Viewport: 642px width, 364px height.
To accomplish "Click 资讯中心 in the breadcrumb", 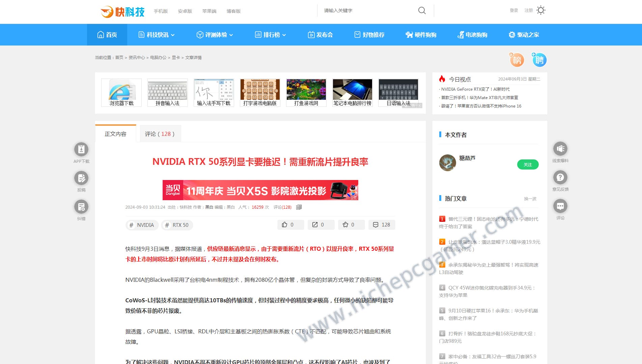I will pos(137,58).
